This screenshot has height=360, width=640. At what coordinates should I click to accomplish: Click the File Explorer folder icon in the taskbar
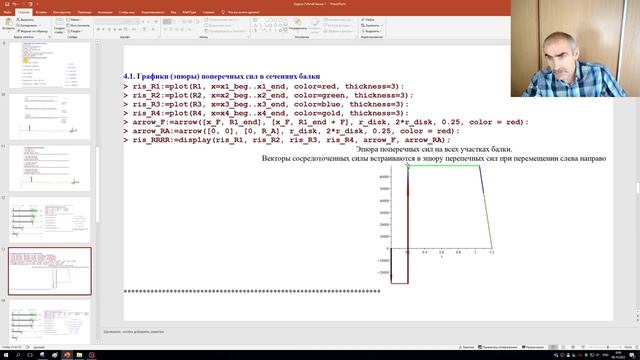pyautogui.click(x=79, y=355)
